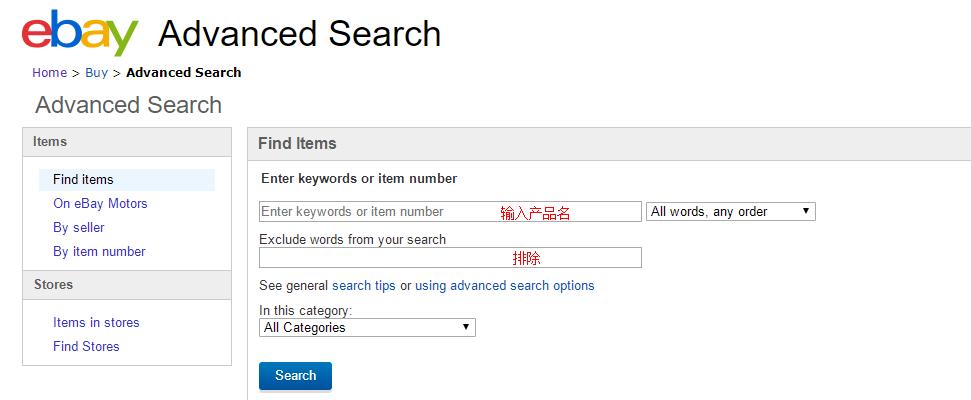Viewport: 971px width, 400px height.
Task: Select Find Stores in sidebar
Action: point(86,347)
